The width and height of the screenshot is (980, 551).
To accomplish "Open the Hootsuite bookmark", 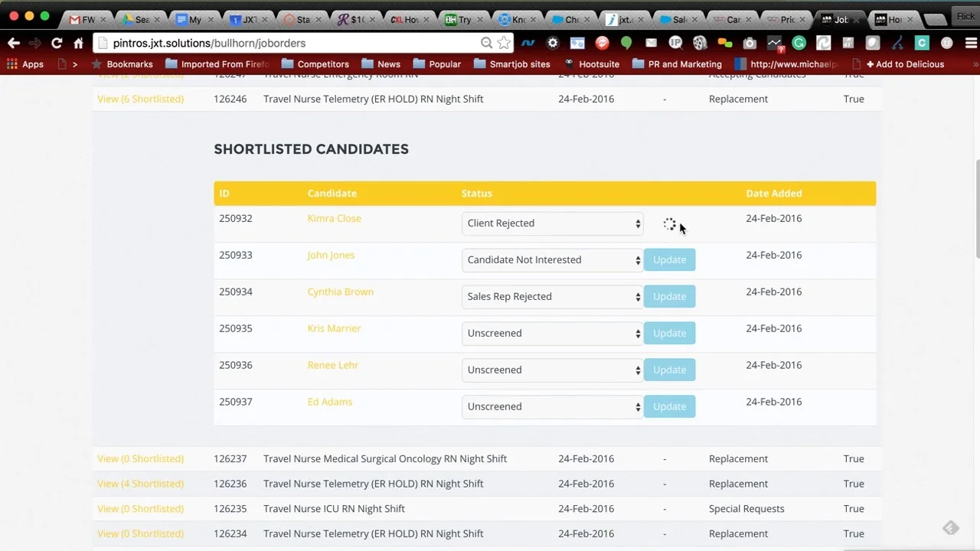I will pyautogui.click(x=592, y=64).
